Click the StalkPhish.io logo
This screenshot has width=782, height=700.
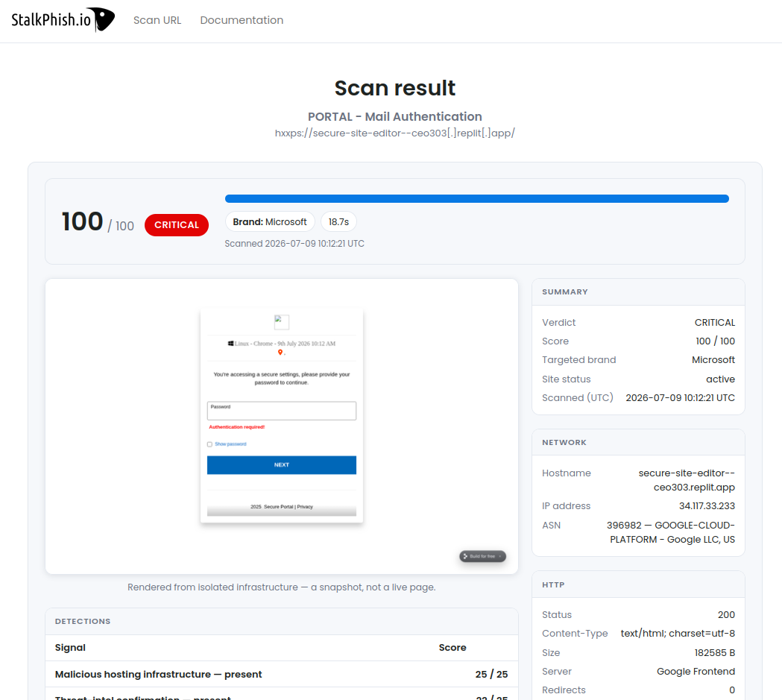coord(63,20)
